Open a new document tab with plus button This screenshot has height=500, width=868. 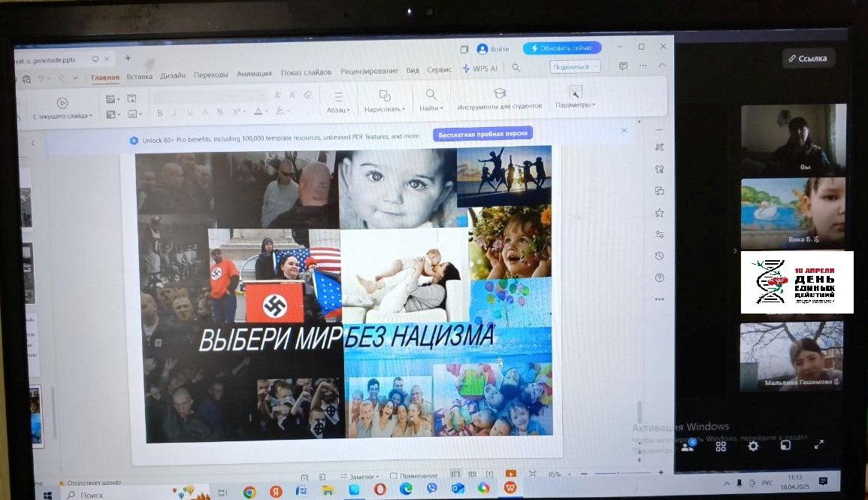coord(128,58)
